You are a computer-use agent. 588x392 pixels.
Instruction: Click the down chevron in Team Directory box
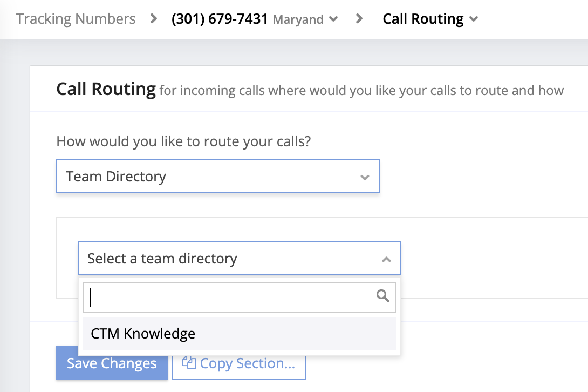point(365,177)
